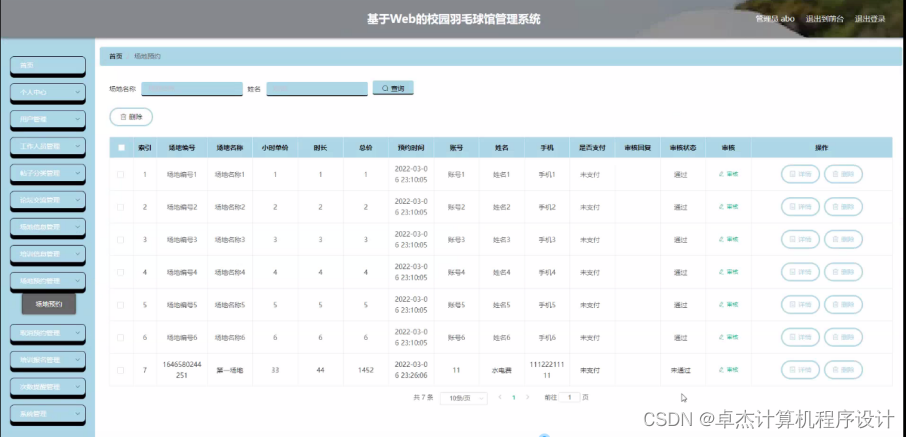Expand 个人中心 sidebar menu
The height and width of the screenshot is (438, 910).
click(48, 92)
